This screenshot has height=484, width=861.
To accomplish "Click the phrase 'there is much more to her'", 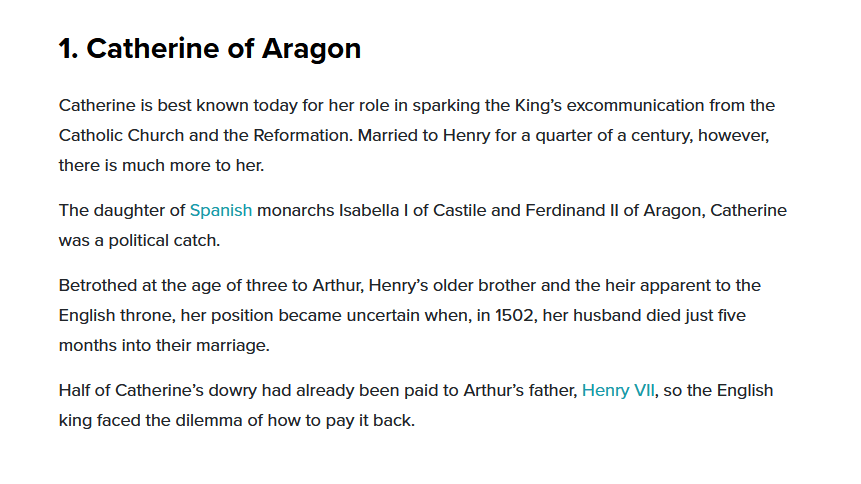I will click(x=161, y=165).
